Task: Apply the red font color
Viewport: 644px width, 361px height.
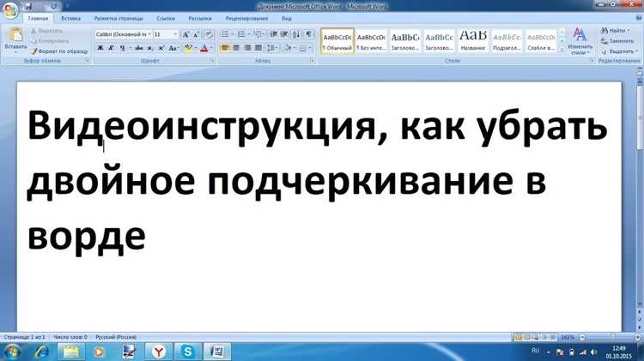Action: pos(204,48)
